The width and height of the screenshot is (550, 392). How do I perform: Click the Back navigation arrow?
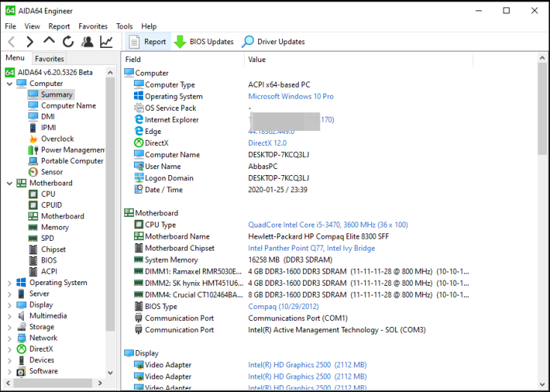tap(11, 42)
